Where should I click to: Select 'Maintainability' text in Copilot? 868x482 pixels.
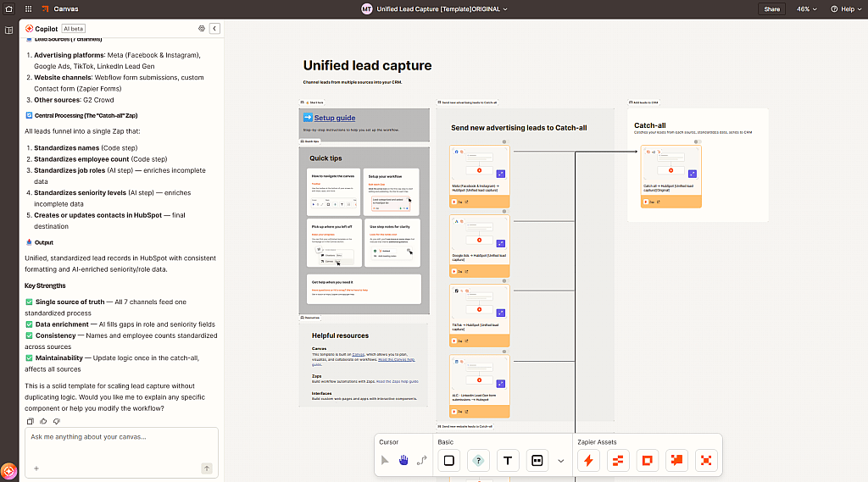[x=59, y=358]
